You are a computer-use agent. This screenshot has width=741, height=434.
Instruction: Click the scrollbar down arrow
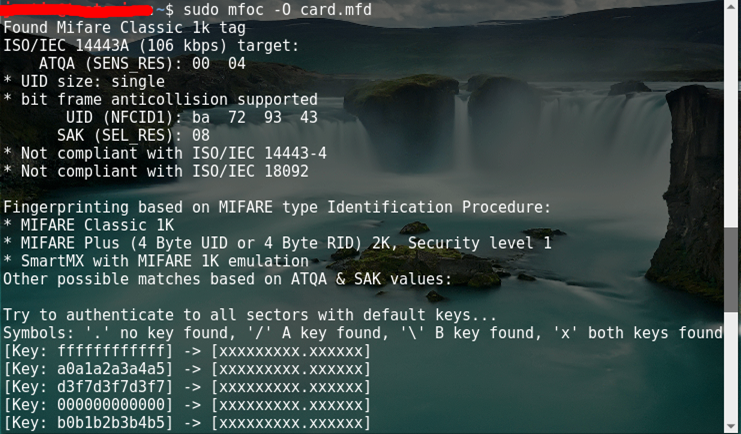coord(733,426)
